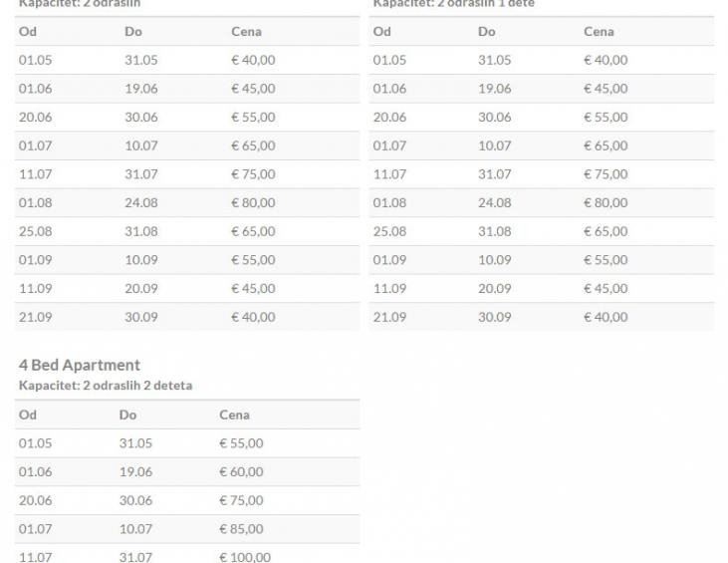Screen dimensions: 728x563
Task: Select the 30.09 end date in right table
Action: [495, 318]
